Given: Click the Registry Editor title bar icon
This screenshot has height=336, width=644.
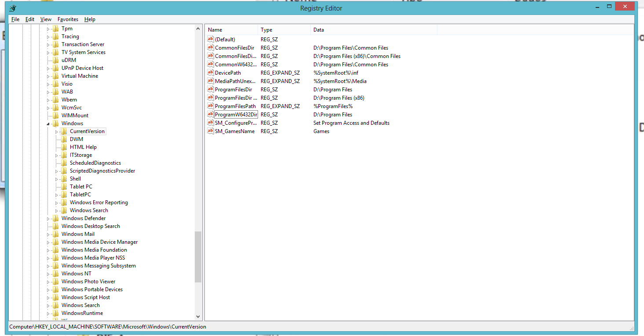Looking at the screenshot, I should pyautogui.click(x=13, y=8).
